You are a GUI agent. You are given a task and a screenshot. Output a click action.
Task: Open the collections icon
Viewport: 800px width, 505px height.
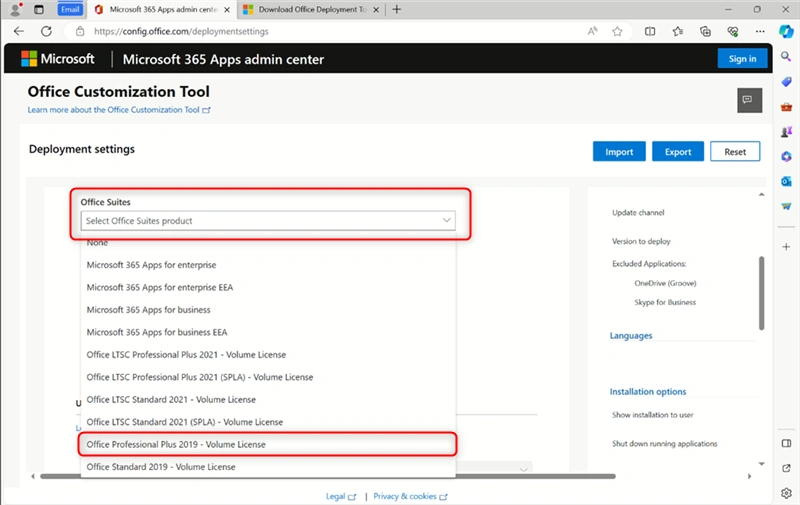705,31
